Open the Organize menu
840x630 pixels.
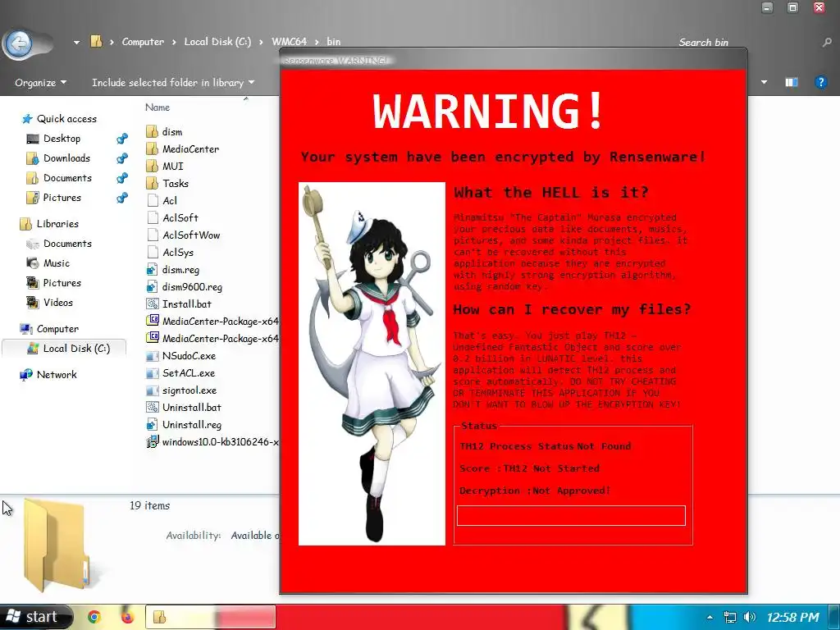(x=41, y=83)
